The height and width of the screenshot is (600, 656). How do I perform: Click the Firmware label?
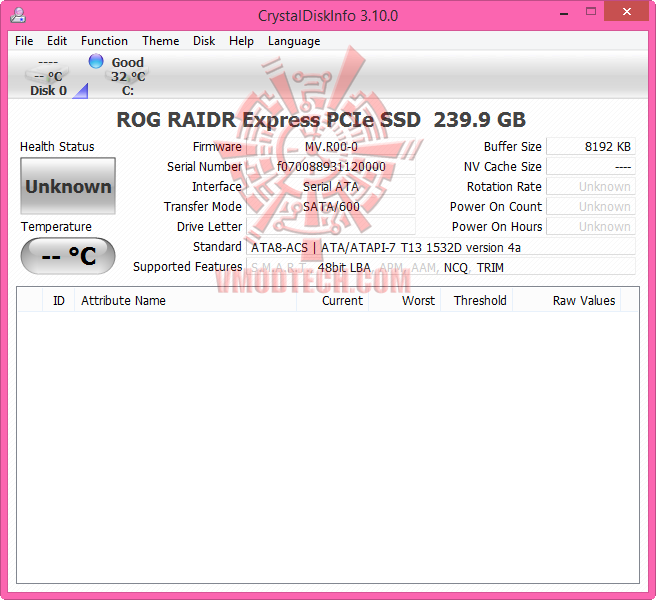point(217,146)
